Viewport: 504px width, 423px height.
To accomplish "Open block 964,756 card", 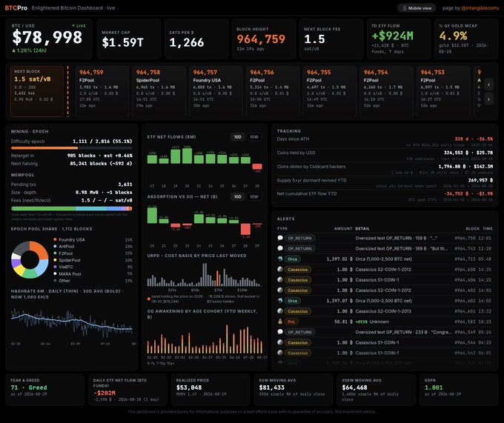I will point(273,91).
